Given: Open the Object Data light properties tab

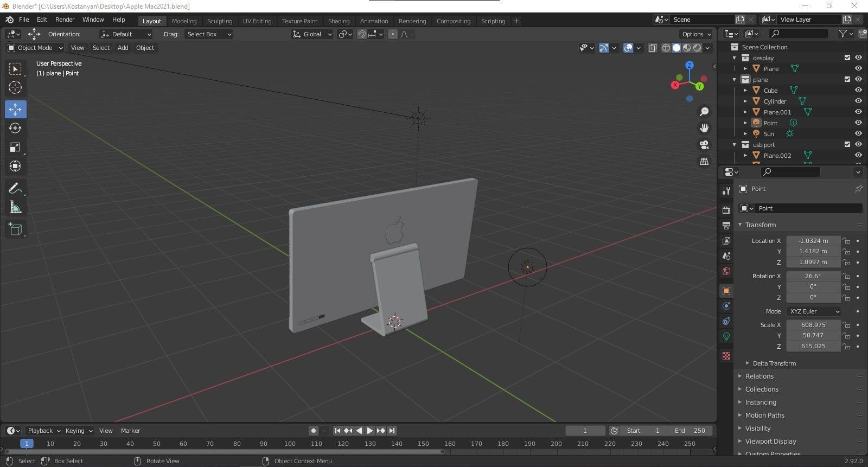Looking at the screenshot, I should (726, 336).
